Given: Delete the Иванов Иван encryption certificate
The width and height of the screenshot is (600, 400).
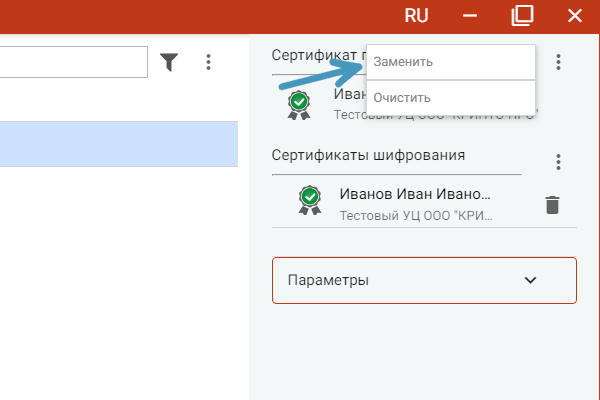Looking at the screenshot, I should point(552,205).
